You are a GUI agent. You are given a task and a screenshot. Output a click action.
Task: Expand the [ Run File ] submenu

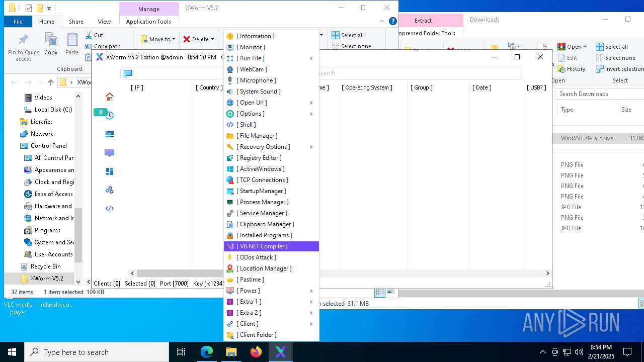coord(311,58)
